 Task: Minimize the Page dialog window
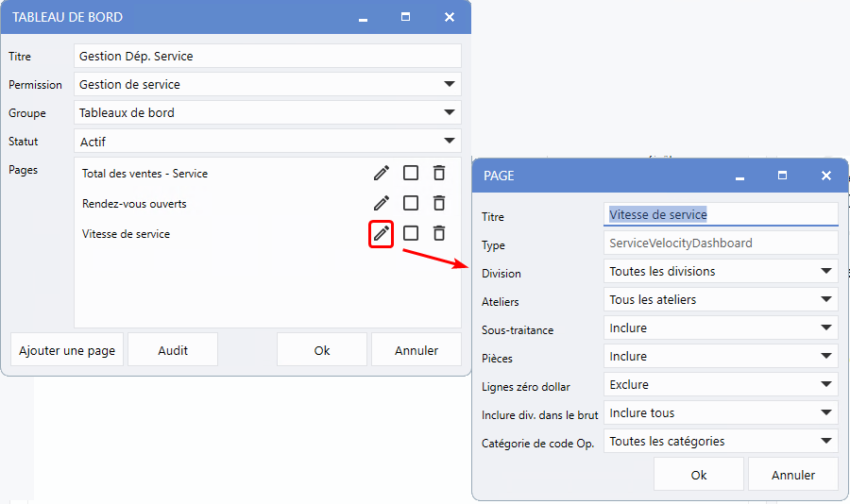[x=739, y=176]
